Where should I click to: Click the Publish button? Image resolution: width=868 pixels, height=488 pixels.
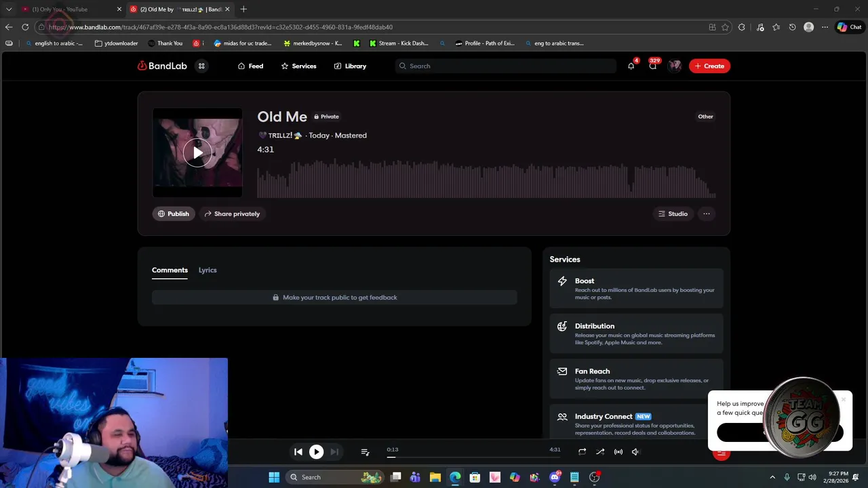[174, 213]
